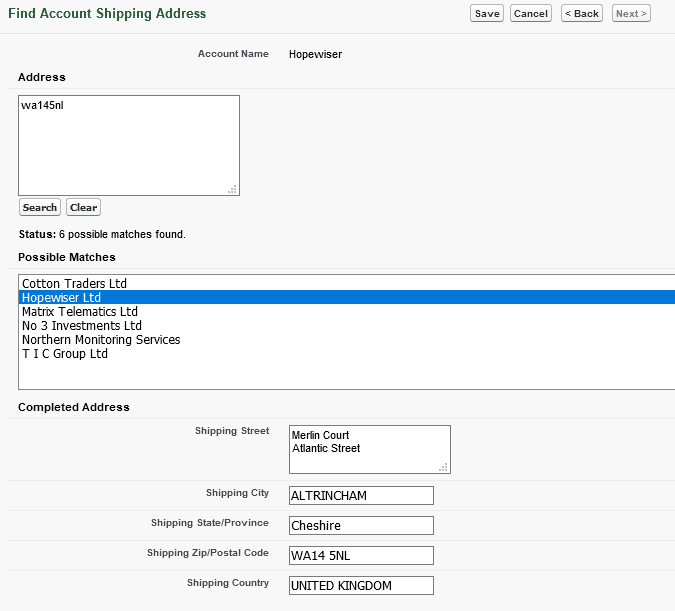This screenshot has width=675, height=611.
Task: Click the Shipping Street resize grip
Action: (x=444, y=467)
